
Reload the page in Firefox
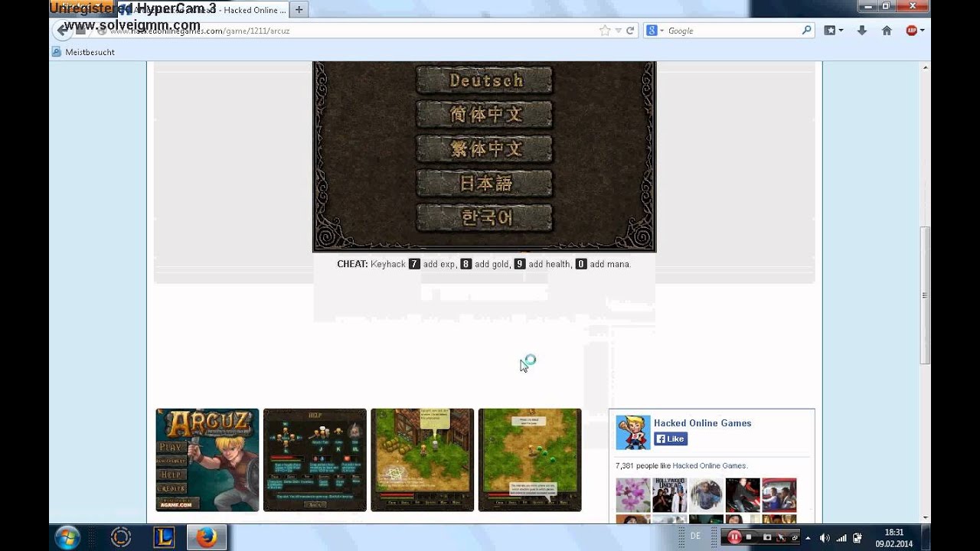click(630, 31)
